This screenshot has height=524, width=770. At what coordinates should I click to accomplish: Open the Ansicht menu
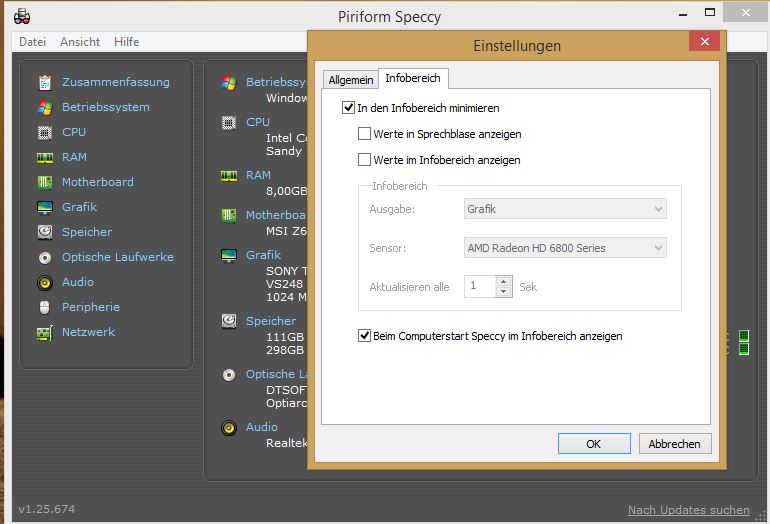pyautogui.click(x=80, y=42)
